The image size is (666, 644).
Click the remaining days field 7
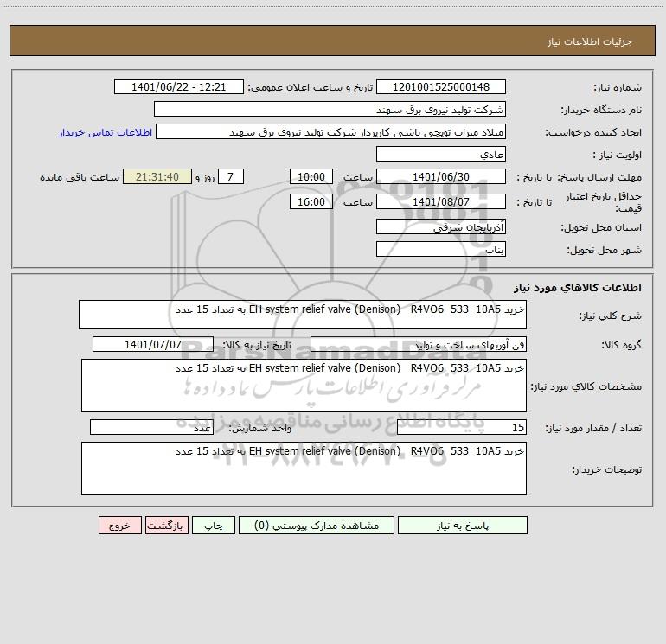(x=231, y=176)
